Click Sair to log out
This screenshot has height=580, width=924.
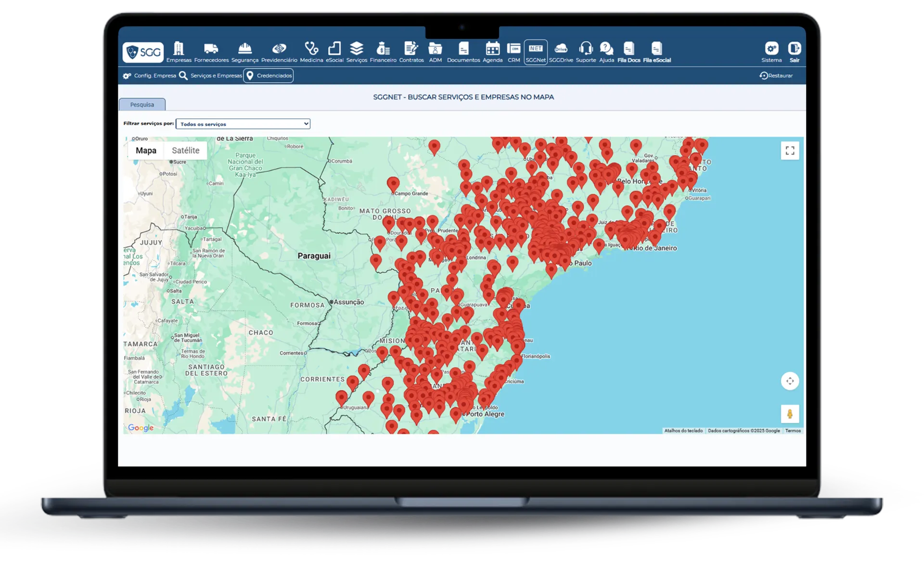coord(794,52)
